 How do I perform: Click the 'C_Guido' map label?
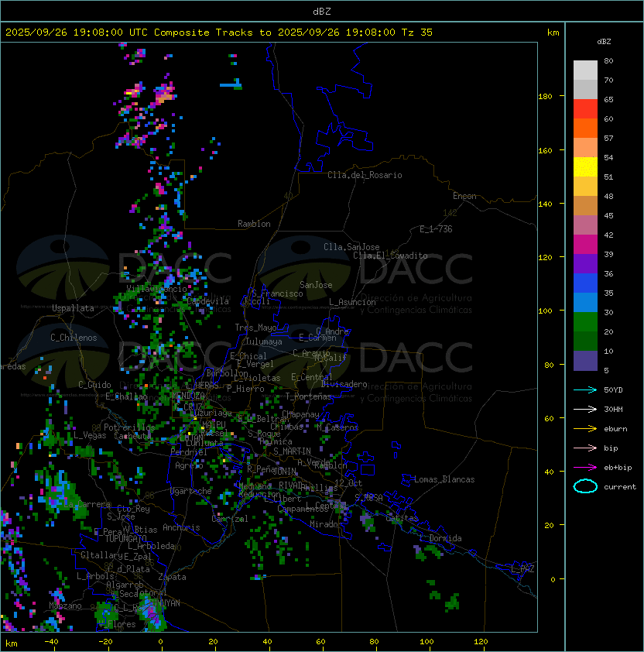pos(94,385)
